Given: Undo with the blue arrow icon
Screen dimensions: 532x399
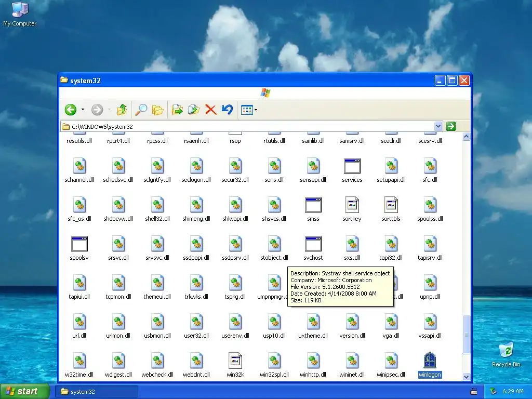Looking at the screenshot, I should (228, 110).
